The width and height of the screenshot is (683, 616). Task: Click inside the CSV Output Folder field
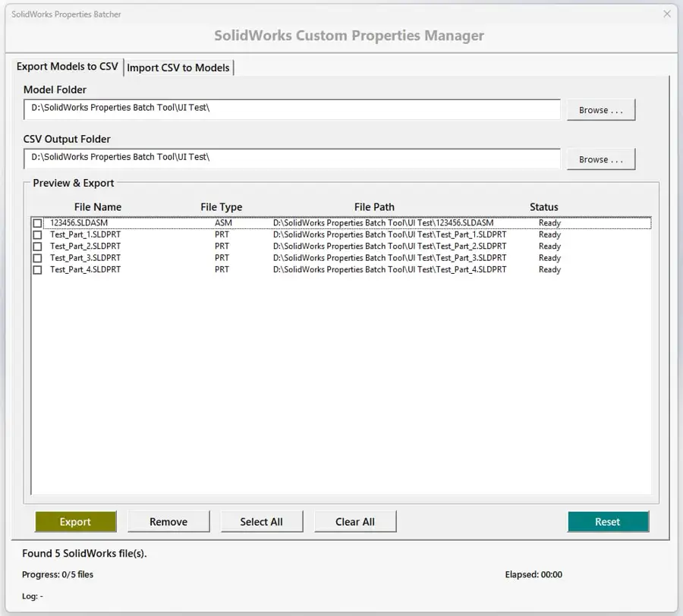(288, 159)
